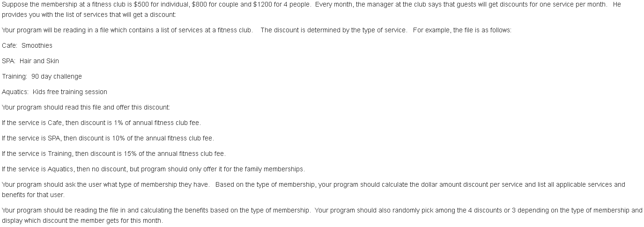The height and width of the screenshot is (227, 644).
Task: Click the SPA 10% discount sentence
Action: 108,138
